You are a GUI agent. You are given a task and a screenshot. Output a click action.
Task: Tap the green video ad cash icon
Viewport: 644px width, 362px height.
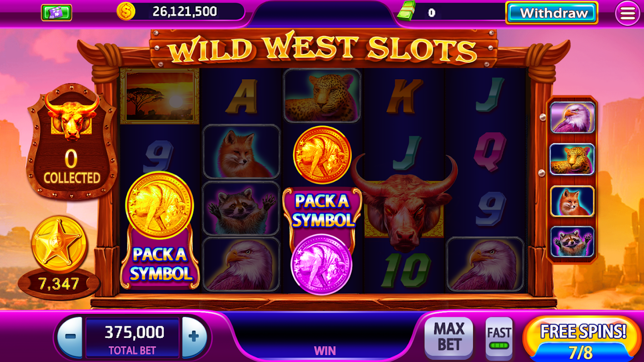(x=57, y=12)
